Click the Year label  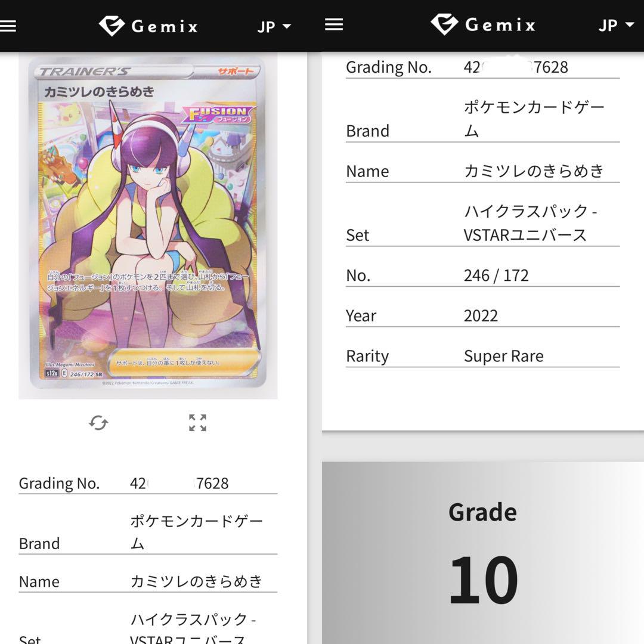point(361,316)
